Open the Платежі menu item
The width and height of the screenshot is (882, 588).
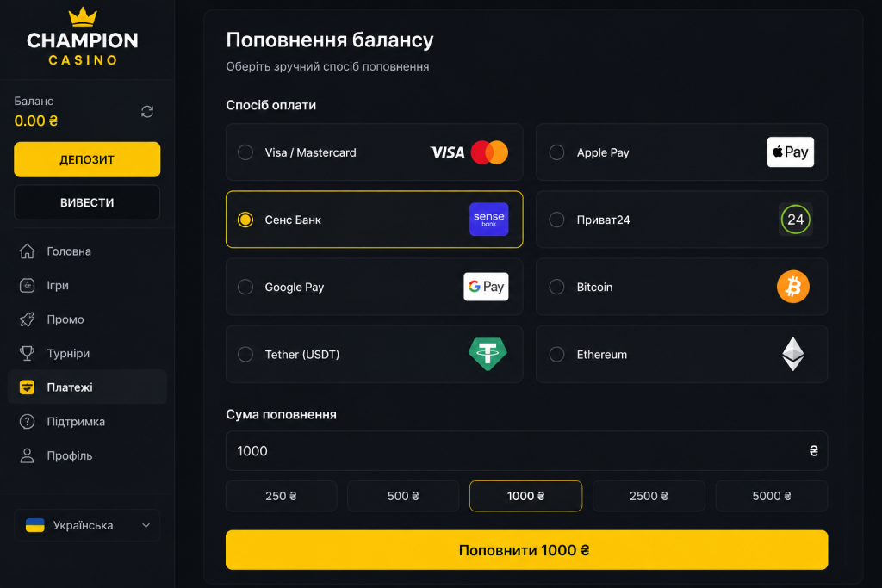pyautogui.click(x=87, y=387)
